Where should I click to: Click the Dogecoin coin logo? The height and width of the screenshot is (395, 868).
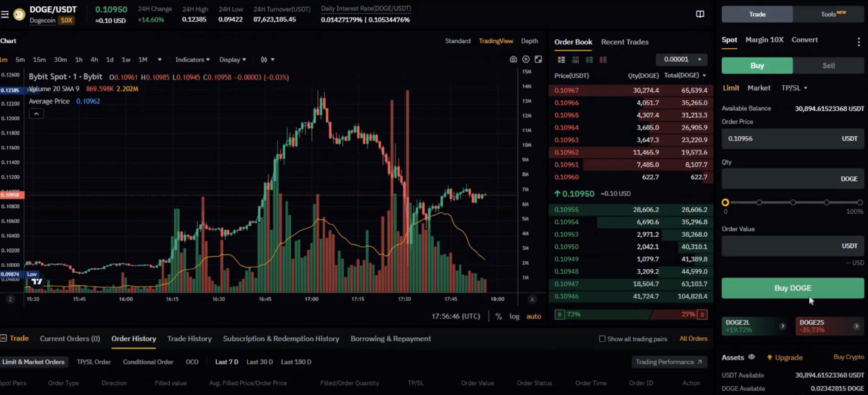coord(19,14)
